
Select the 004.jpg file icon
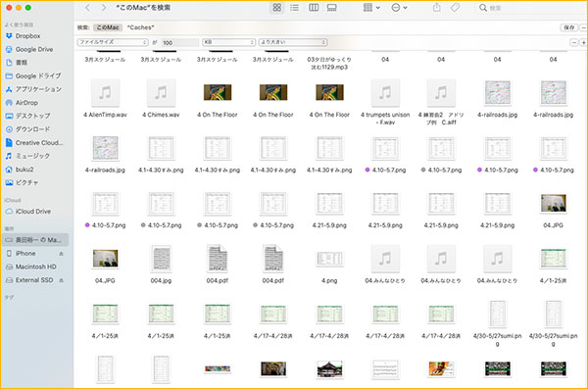click(161, 259)
